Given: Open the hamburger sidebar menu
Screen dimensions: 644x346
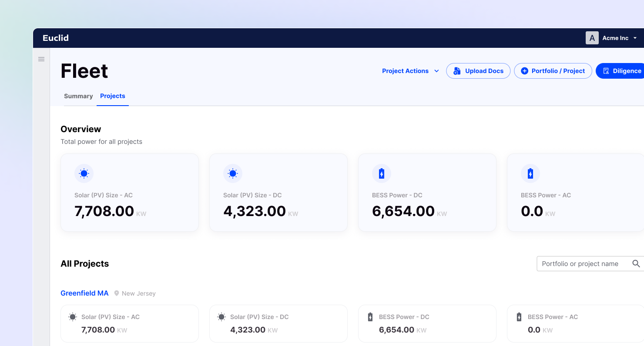Looking at the screenshot, I should point(41,59).
